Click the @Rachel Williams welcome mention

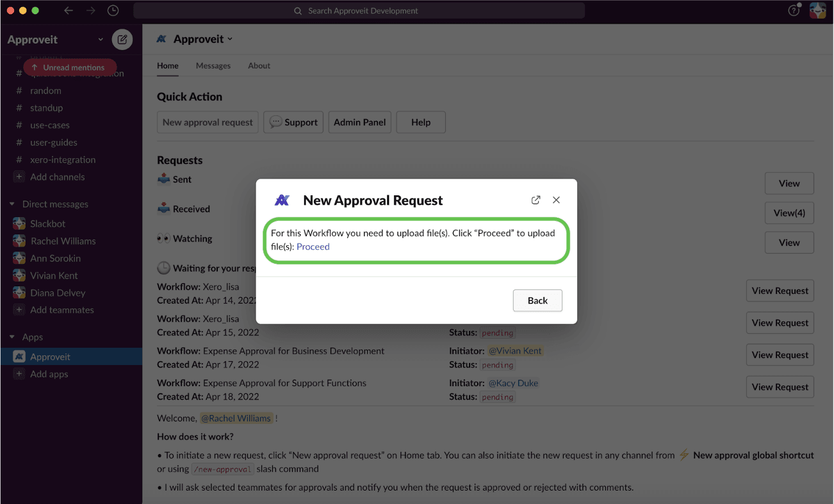click(x=236, y=418)
